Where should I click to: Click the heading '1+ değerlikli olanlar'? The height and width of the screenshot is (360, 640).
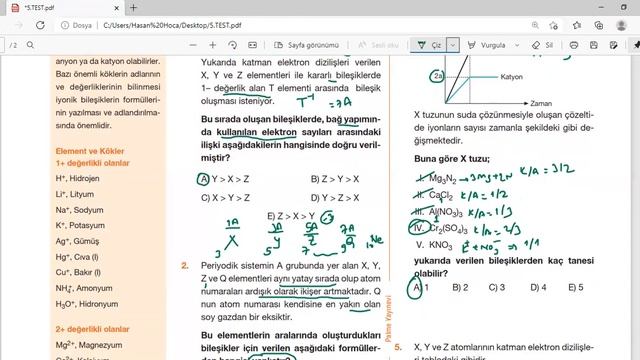[92, 163]
